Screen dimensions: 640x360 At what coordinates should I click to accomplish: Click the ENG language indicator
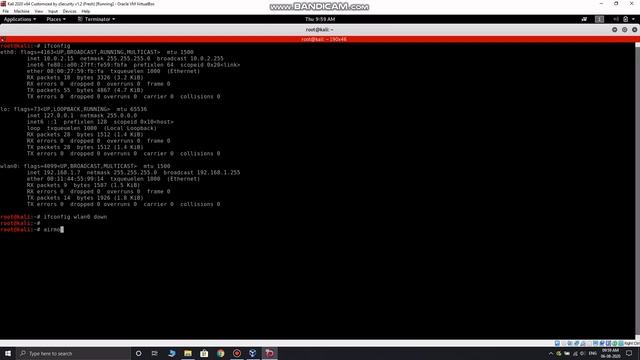(593, 353)
